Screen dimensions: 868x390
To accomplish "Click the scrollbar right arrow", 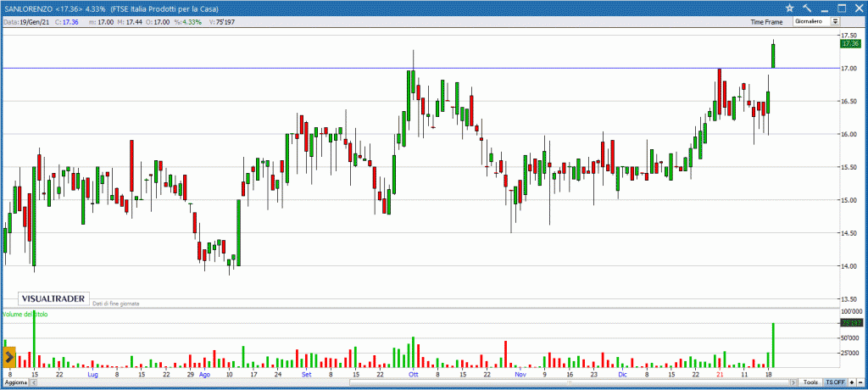I will (793, 382).
